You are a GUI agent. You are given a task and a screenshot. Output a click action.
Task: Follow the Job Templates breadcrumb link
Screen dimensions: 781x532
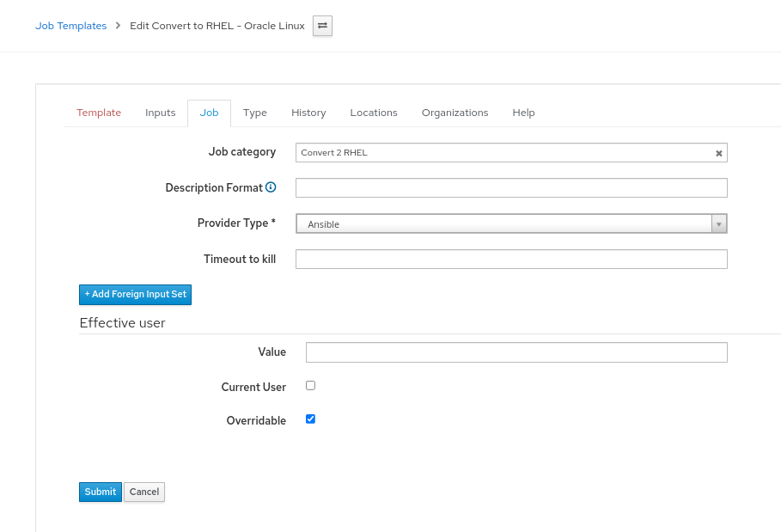(x=70, y=26)
